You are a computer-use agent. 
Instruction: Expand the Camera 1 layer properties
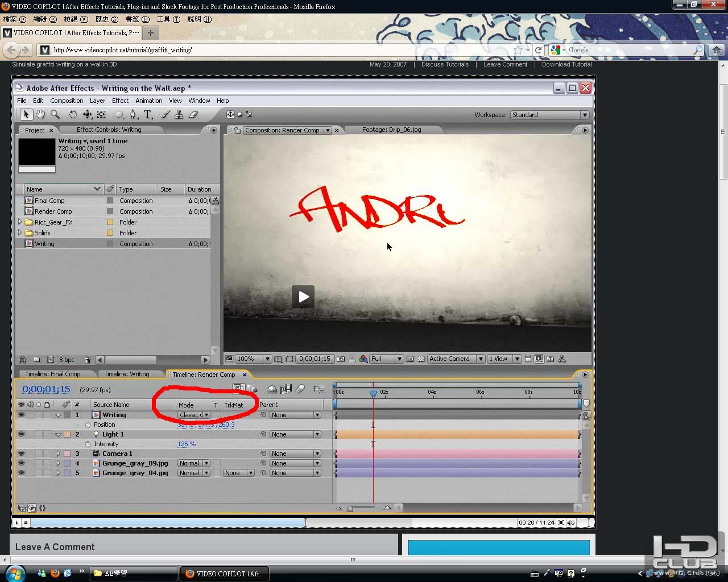pyautogui.click(x=58, y=454)
